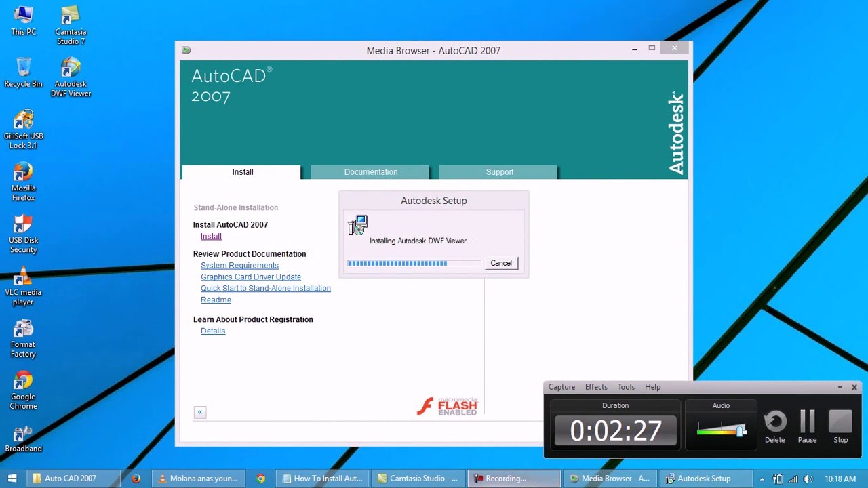868x488 pixels.
Task: Open Chrome icon in the taskbar
Action: (x=261, y=478)
